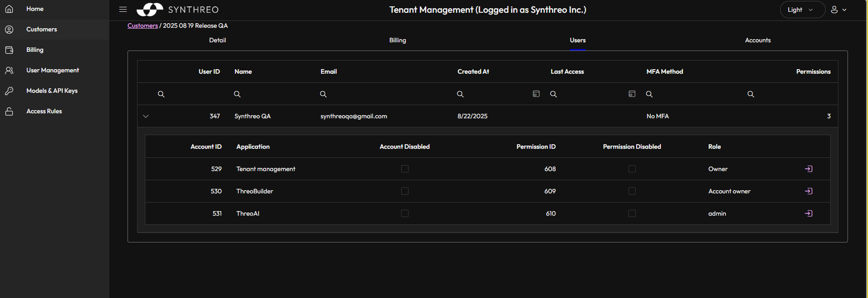Click the Customers breadcrumb link
This screenshot has width=868, height=298.
pyautogui.click(x=143, y=26)
